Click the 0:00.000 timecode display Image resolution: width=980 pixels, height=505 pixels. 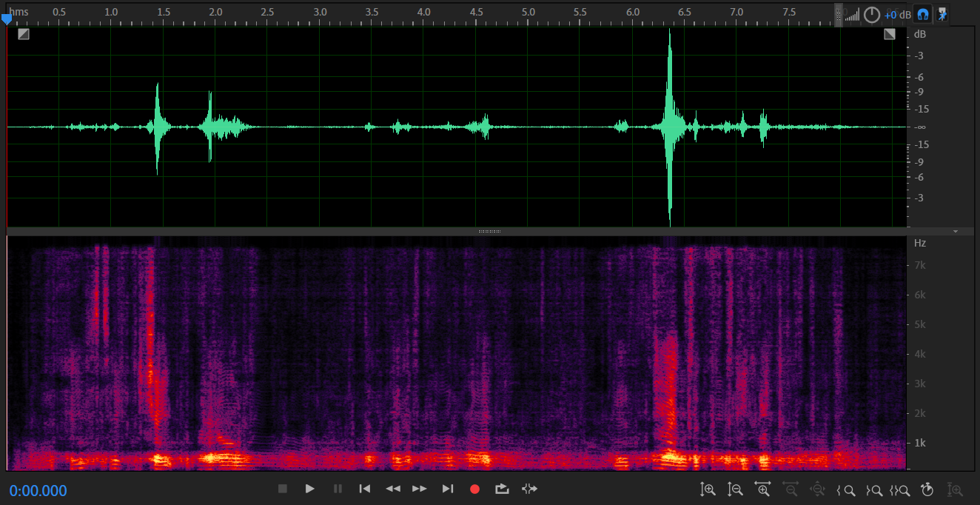coord(38,490)
